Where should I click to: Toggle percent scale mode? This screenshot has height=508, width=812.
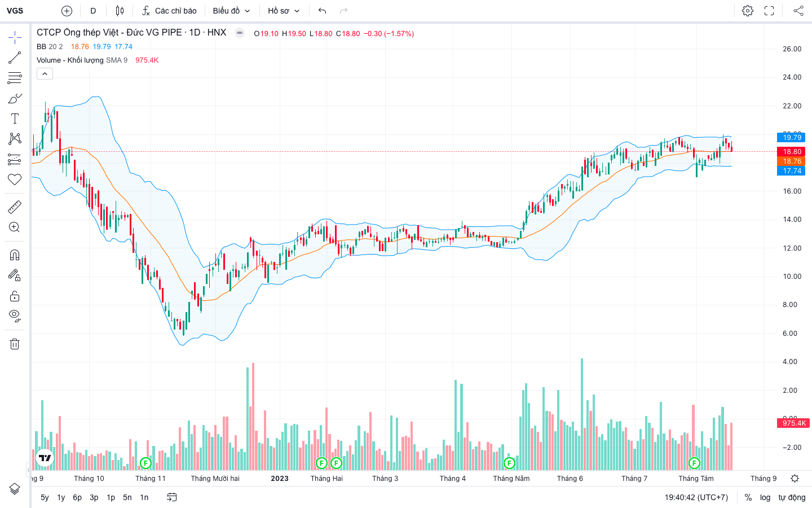point(748,497)
